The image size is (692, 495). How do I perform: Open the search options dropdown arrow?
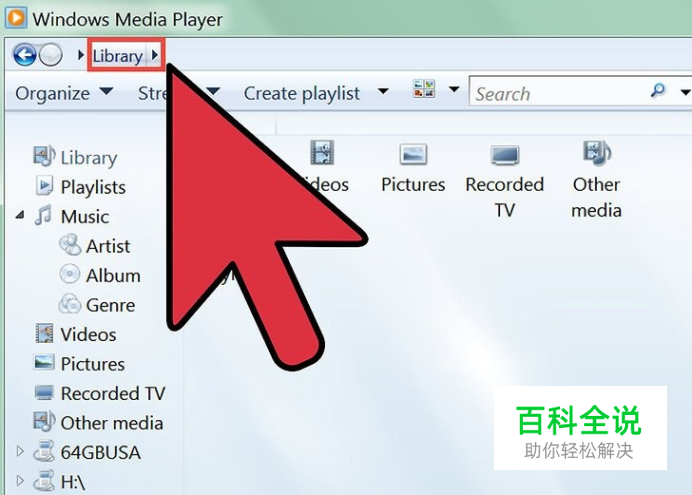(x=685, y=92)
